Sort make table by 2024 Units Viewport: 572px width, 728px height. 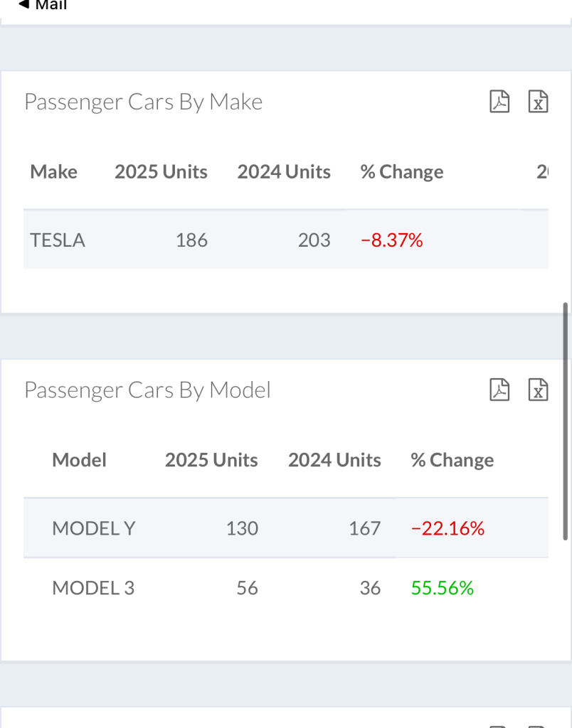coord(284,172)
